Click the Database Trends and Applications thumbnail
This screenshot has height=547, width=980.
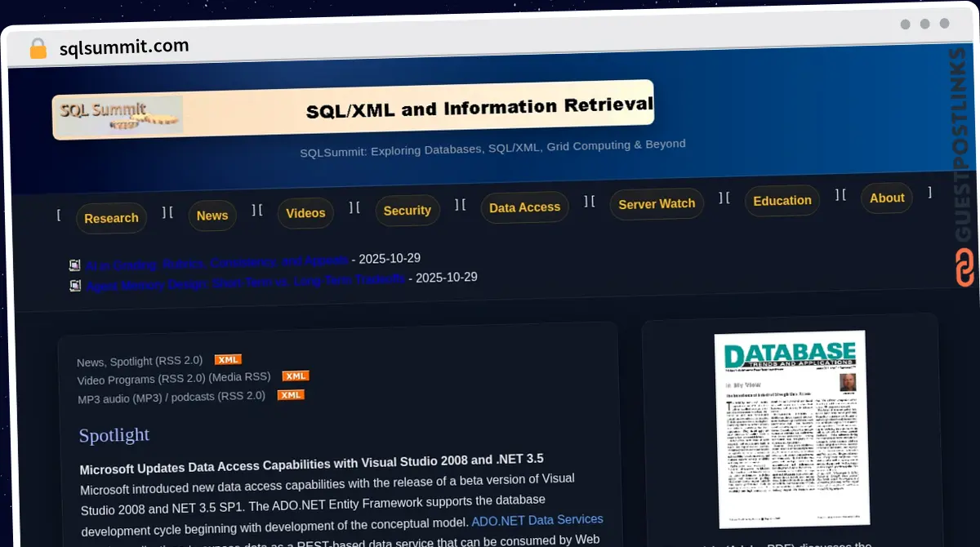tap(791, 428)
